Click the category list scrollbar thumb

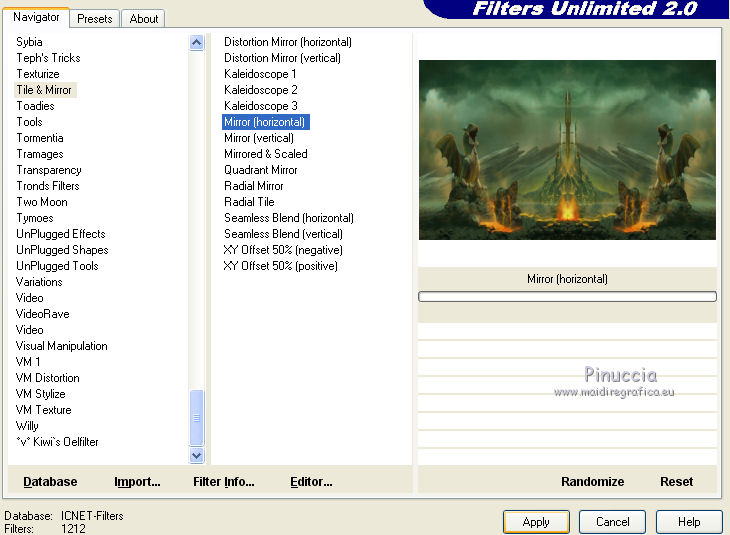click(196, 418)
